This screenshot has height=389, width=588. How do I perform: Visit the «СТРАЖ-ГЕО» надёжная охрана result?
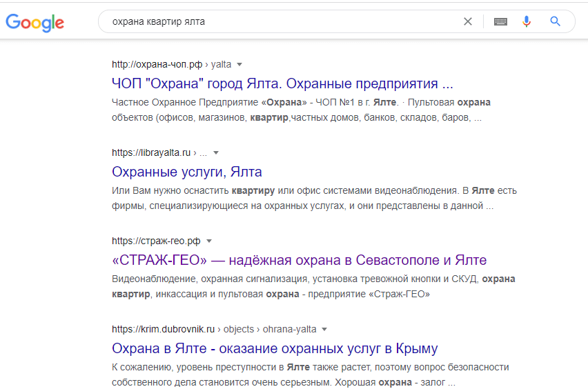coord(299,260)
